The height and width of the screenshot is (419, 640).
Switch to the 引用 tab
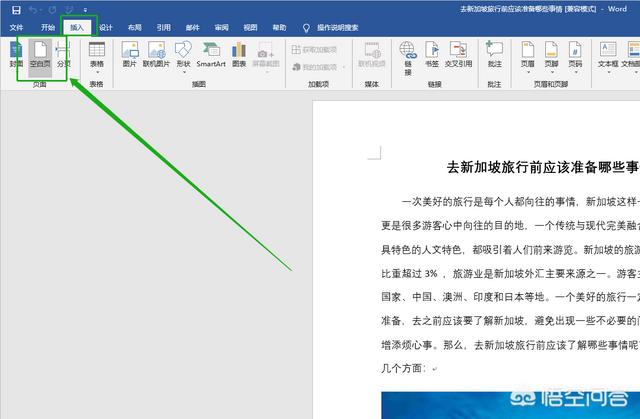tap(163, 27)
